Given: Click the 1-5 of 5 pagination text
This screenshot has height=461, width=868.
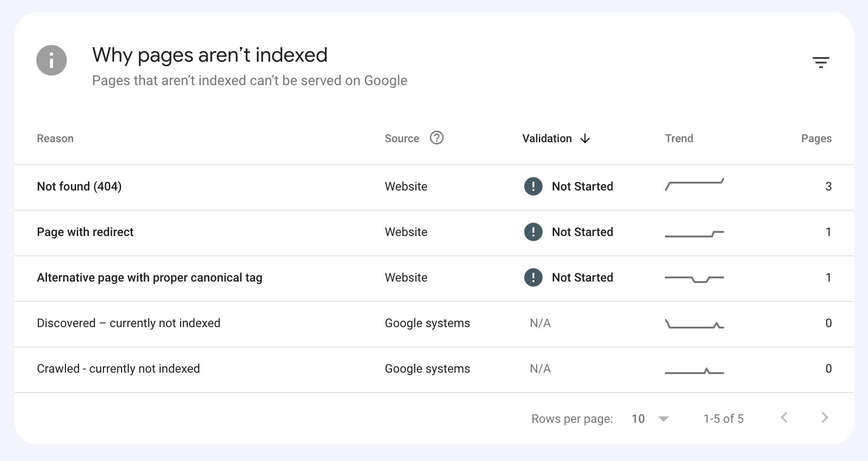Looking at the screenshot, I should click(723, 419).
